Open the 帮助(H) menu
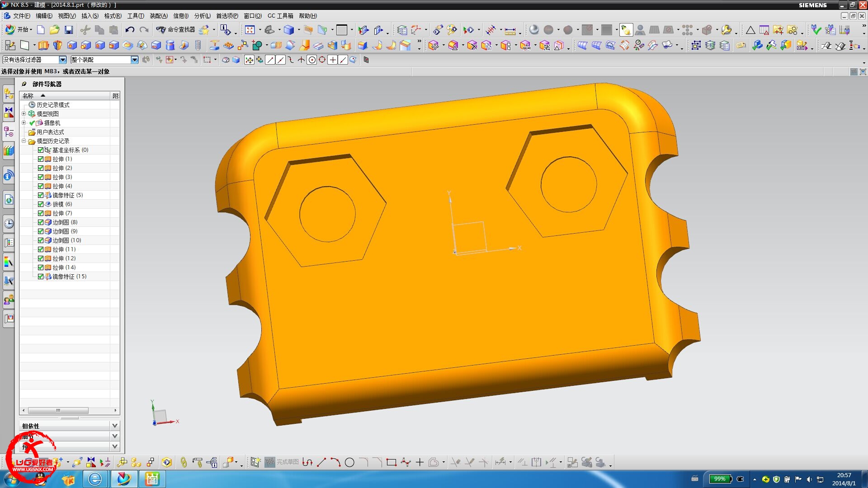The height and width of the screenshot is (488, 868). click(x=308, y=16)
